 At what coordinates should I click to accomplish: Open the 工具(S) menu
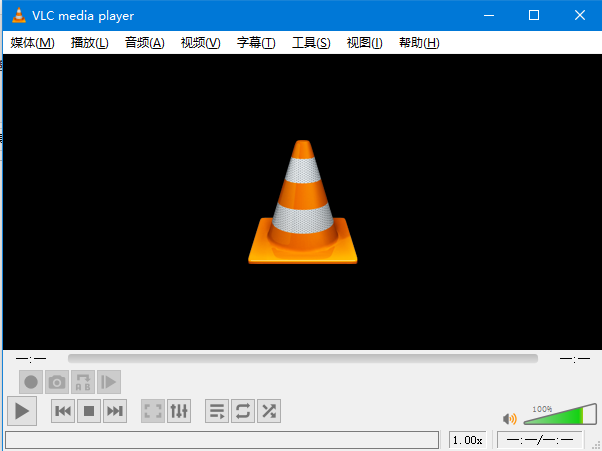click(311, 43)
